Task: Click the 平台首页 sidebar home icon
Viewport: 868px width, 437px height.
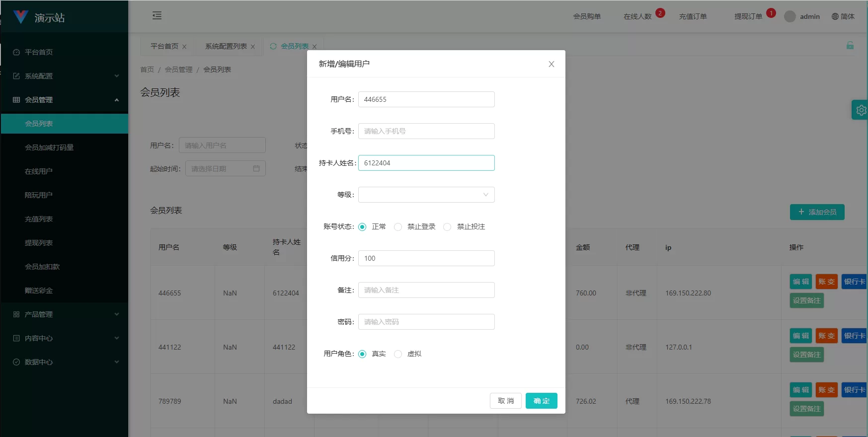Action: point(16,52)
